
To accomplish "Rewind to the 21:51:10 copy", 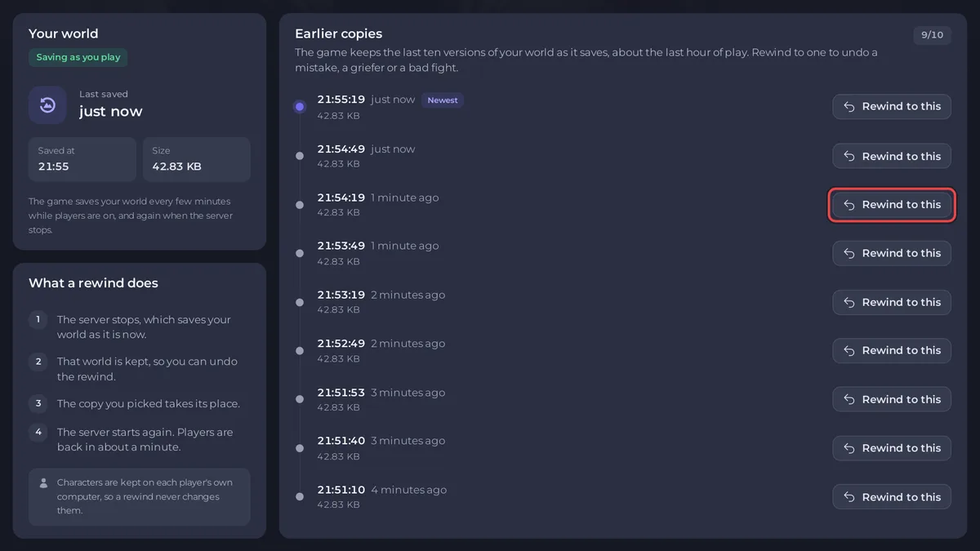I will (892, 497).
